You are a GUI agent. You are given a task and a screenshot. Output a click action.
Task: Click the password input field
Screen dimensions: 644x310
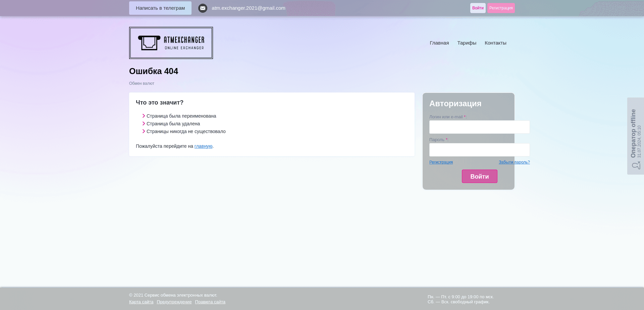(x=479, y=150)
